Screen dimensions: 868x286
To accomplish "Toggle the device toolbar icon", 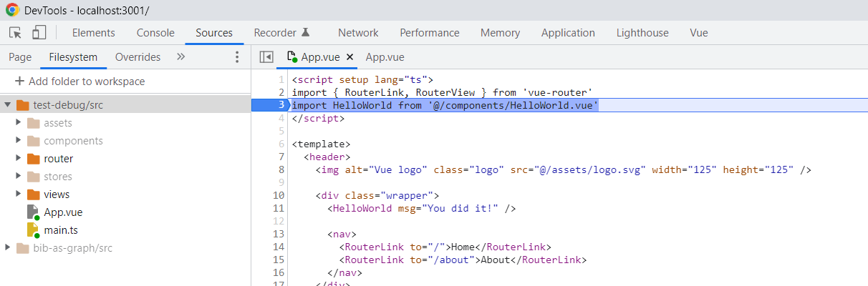I will (39, 32).
